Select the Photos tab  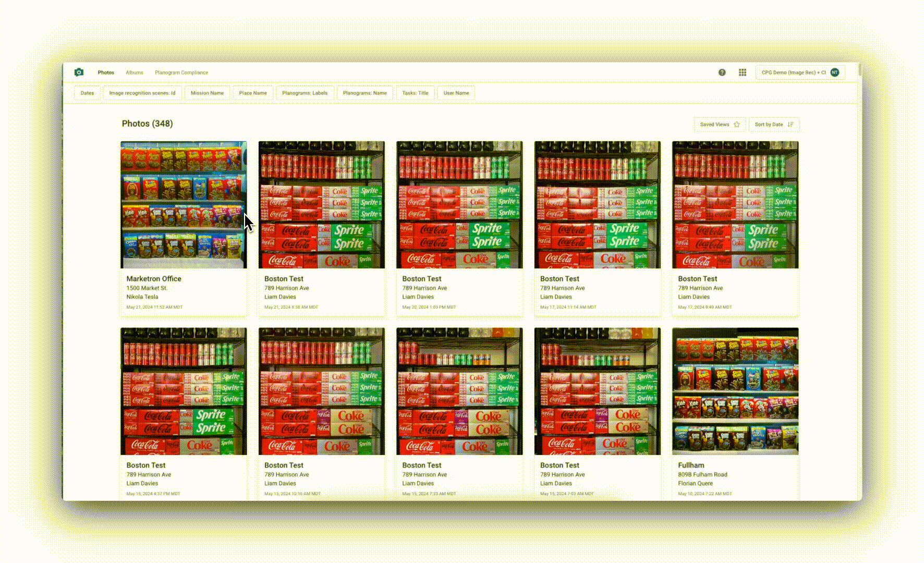tap(106, 72)
